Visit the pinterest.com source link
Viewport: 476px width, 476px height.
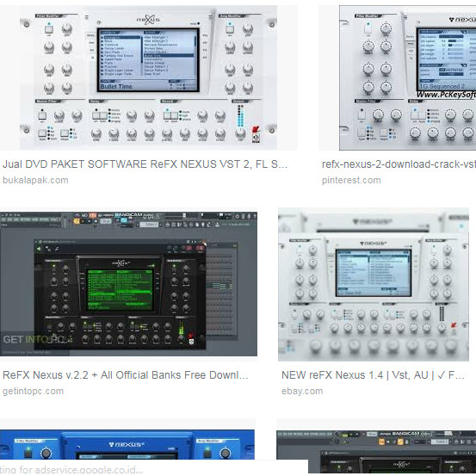point(351,180)
